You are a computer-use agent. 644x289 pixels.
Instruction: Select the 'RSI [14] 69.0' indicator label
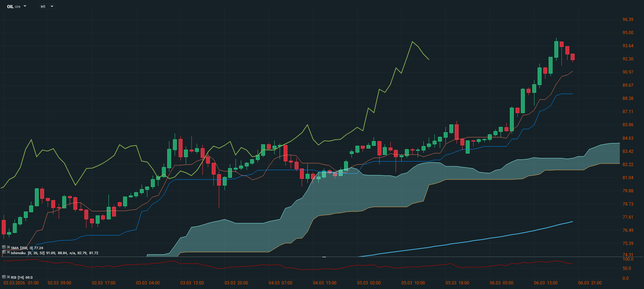[x=22, y=277]
